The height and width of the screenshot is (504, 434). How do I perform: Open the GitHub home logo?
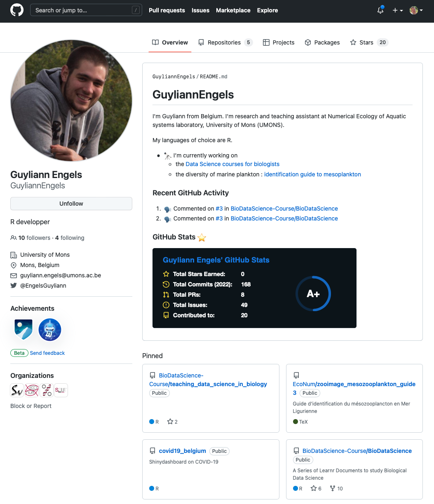coord(17,10)
